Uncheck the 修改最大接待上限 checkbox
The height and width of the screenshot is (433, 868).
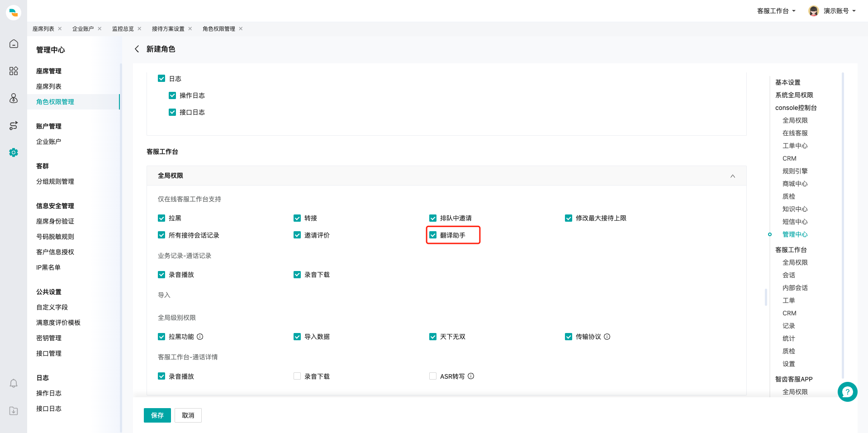(569, 218)
